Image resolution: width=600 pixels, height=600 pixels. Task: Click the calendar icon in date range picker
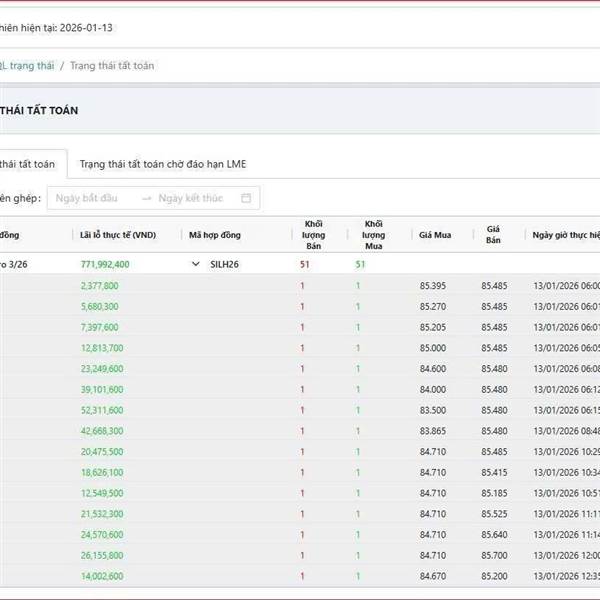coord(246,198)
